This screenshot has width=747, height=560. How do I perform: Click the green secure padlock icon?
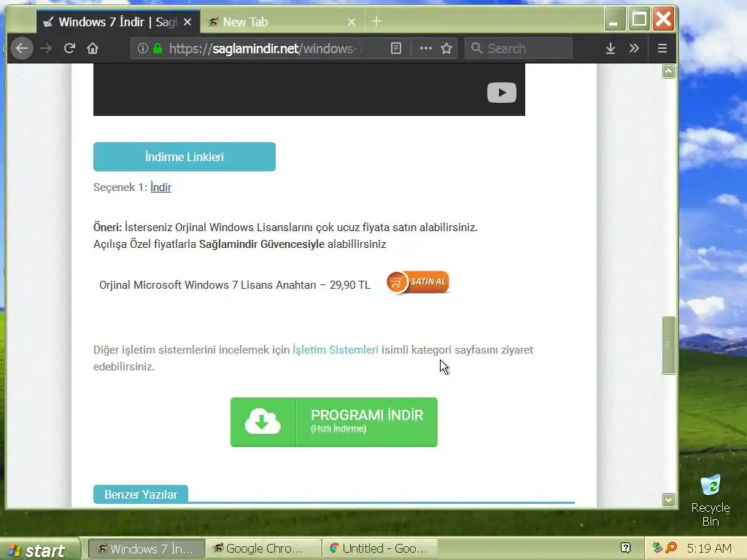[x=158, y=48]
